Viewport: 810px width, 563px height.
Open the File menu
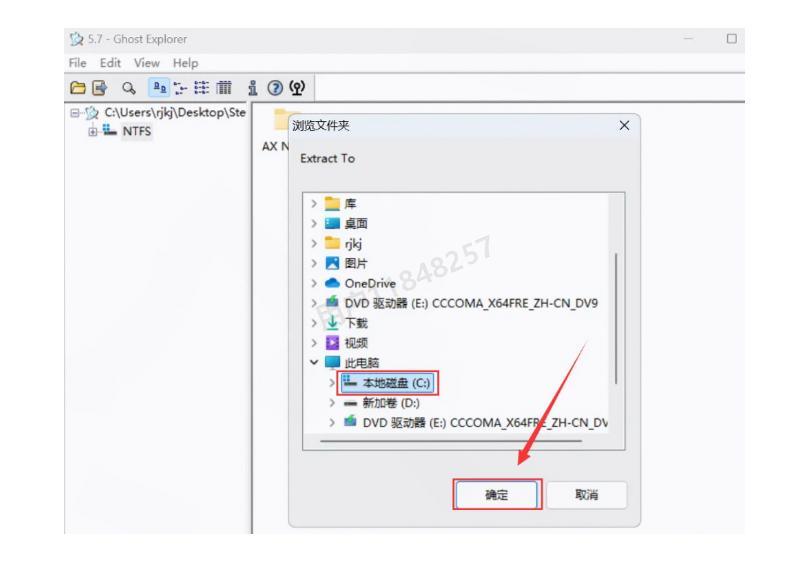[x=77, y=63]
